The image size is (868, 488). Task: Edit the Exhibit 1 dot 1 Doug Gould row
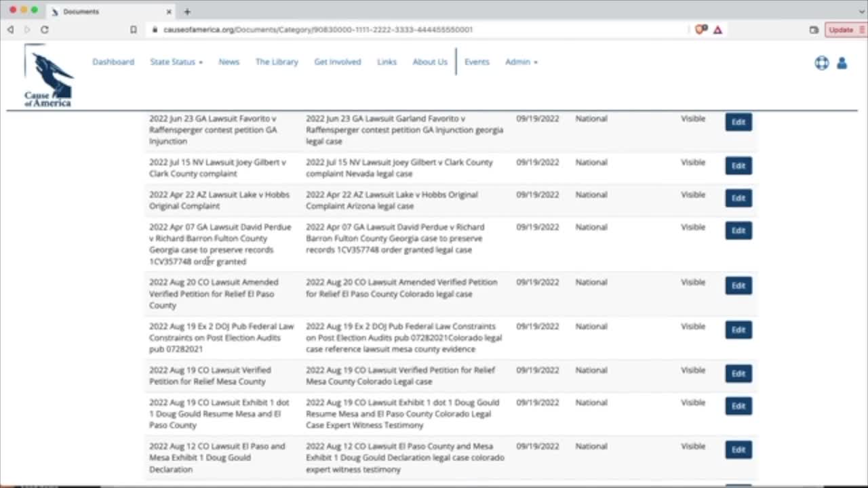[738, 406]
